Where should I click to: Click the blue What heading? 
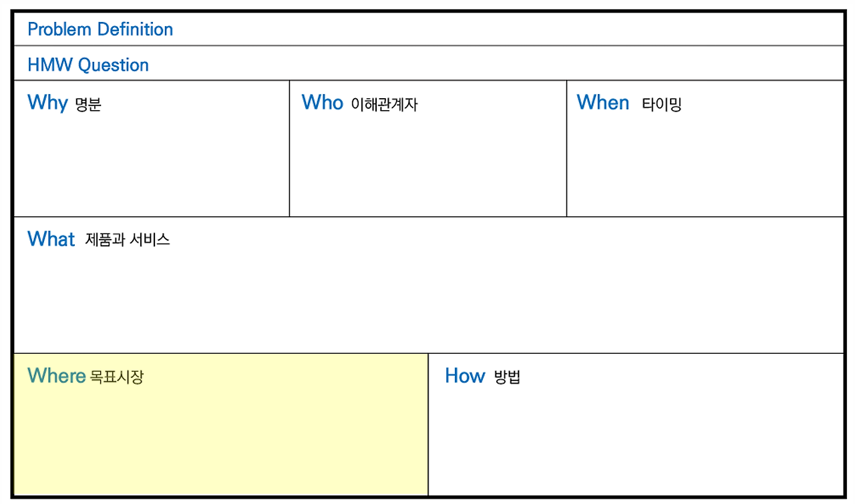(51, 239)
